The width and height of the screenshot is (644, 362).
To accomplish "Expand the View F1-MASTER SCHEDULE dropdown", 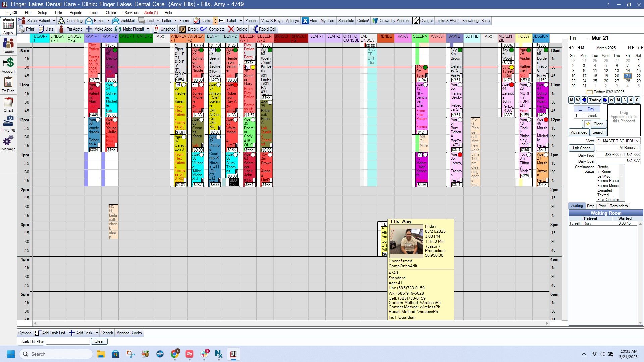I will 637,141.
